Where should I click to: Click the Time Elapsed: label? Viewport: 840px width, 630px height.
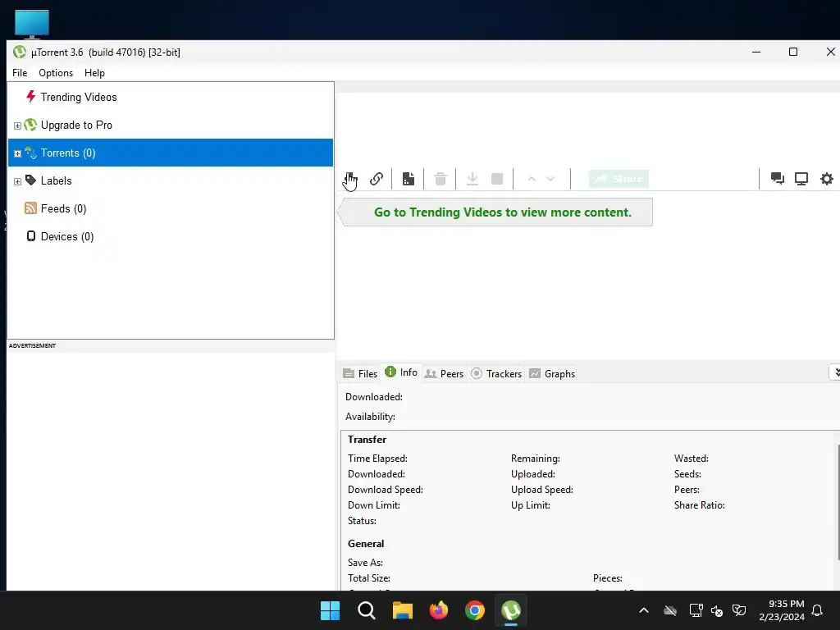377,459
